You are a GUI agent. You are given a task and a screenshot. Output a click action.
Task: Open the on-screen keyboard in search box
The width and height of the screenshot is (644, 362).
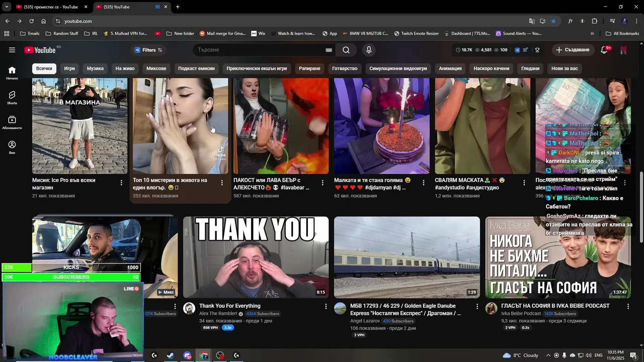[x=329, y=50]
